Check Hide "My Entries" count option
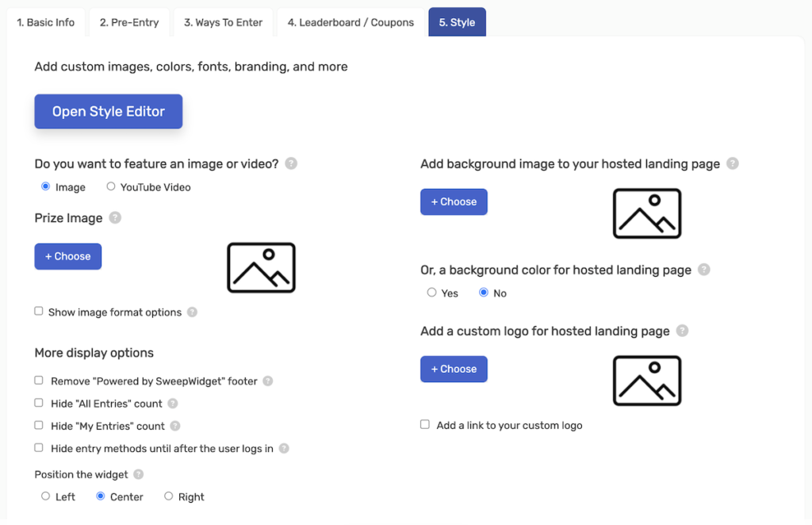Image resolution: width=812 pixels, height=525 pixels. 39,425
